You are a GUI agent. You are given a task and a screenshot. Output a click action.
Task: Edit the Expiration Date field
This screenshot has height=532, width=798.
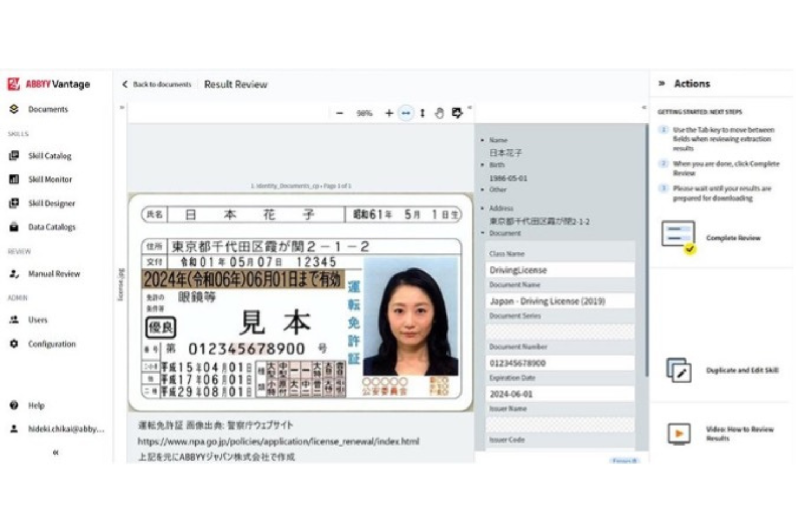click(x=560, y=394)
